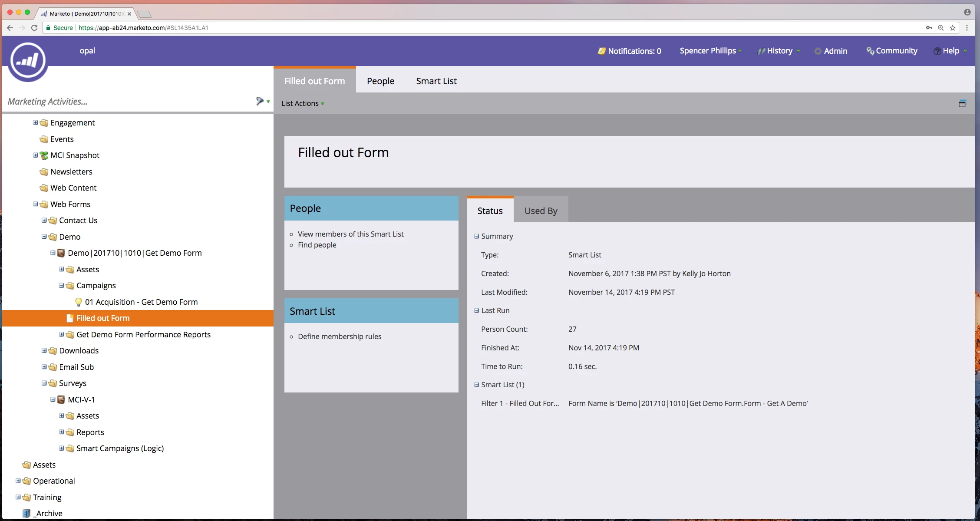Collapse the Last Run section toggle
This screenshot has height=521, width=980.
point(476,310)
